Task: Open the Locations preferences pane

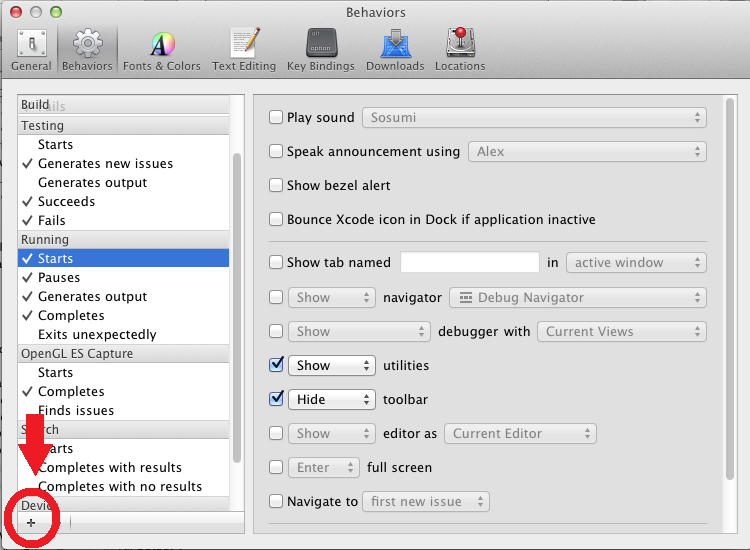Action: point(460,50)
